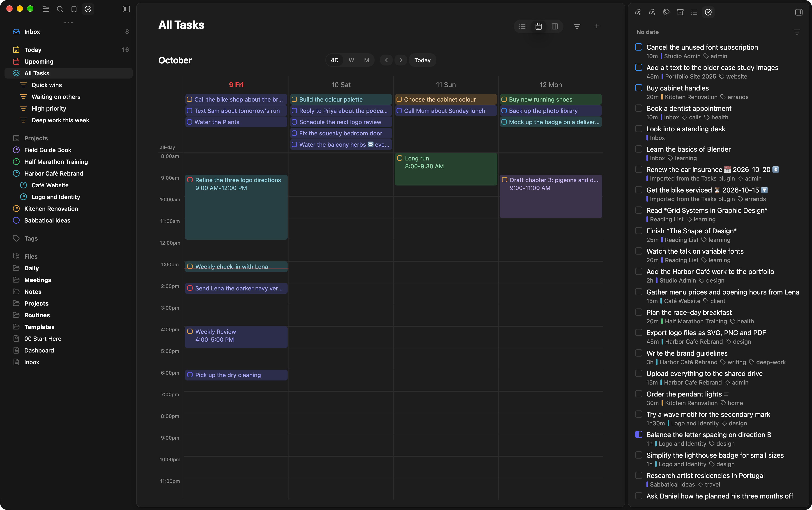This screenshot has width=812, height=510.
Task: Complete Water the Plants on Friday
Action: [189, 122]
